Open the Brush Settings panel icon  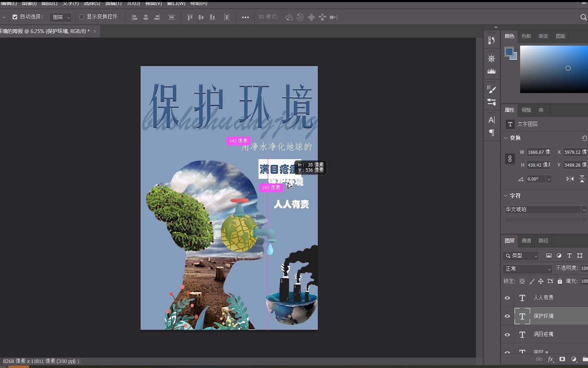[491, 102]
